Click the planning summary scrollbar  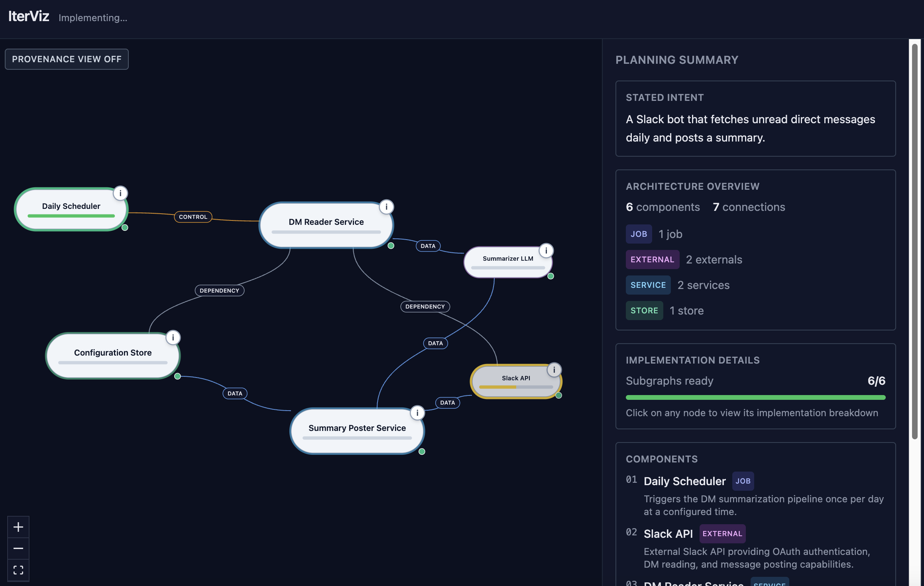click(915, 239)
